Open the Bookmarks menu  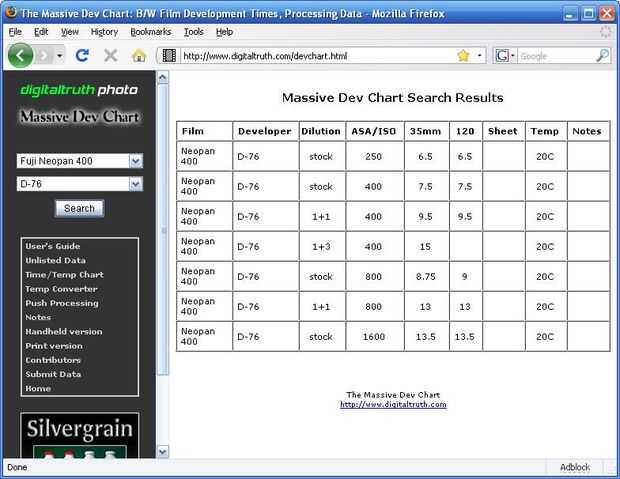click(x=151, y=32)
